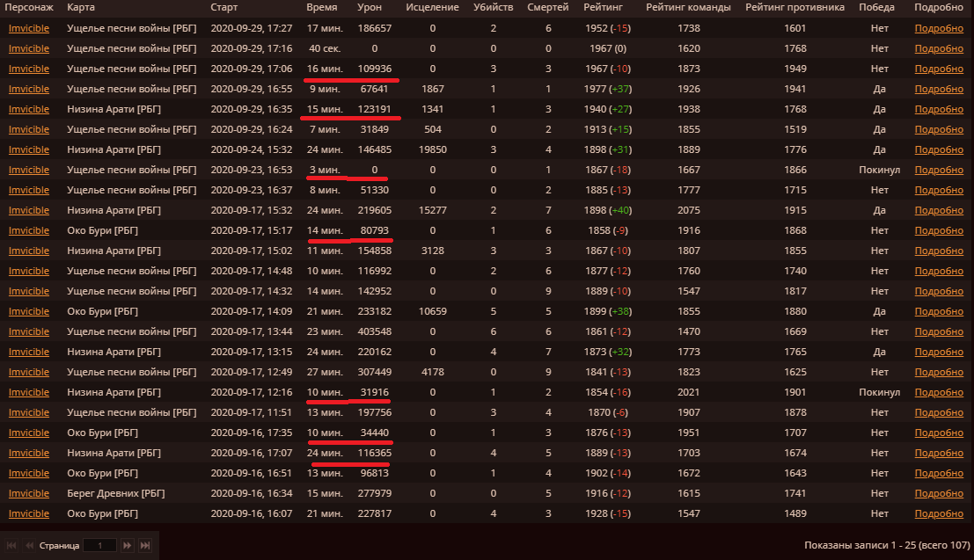Screen dimensions: 974x560
Task: Open Подробно for the 2020-09-29, 17:27 match
Action: tap(939, 28)
